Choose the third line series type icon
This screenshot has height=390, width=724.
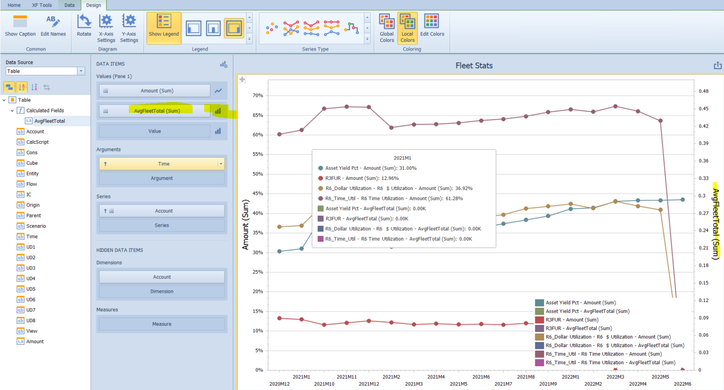[x=311, y=28]
